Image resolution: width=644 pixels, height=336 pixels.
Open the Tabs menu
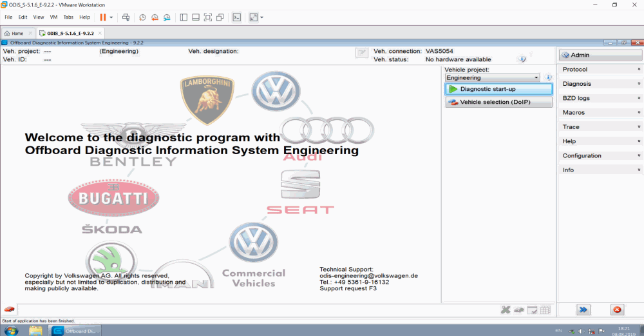(68, 17)
